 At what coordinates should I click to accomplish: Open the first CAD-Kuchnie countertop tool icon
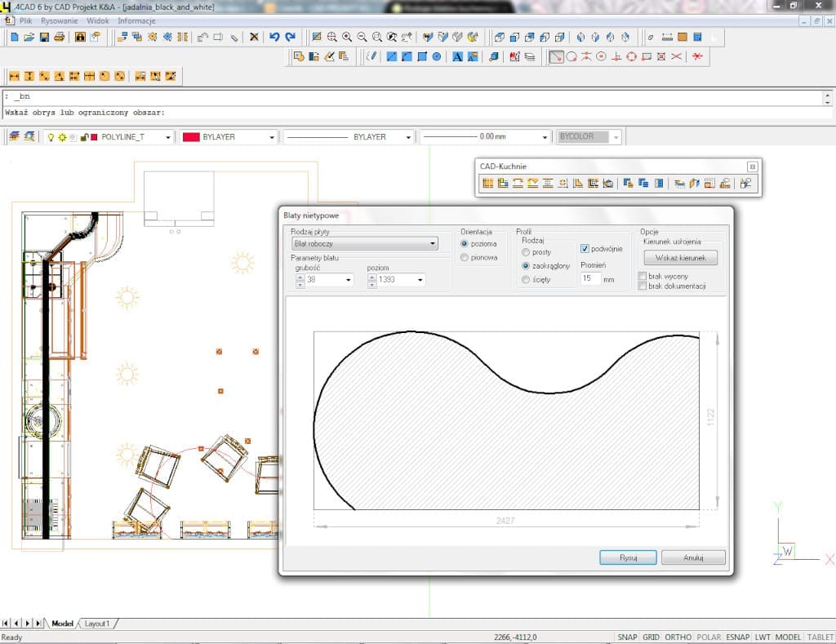(488, 183)
